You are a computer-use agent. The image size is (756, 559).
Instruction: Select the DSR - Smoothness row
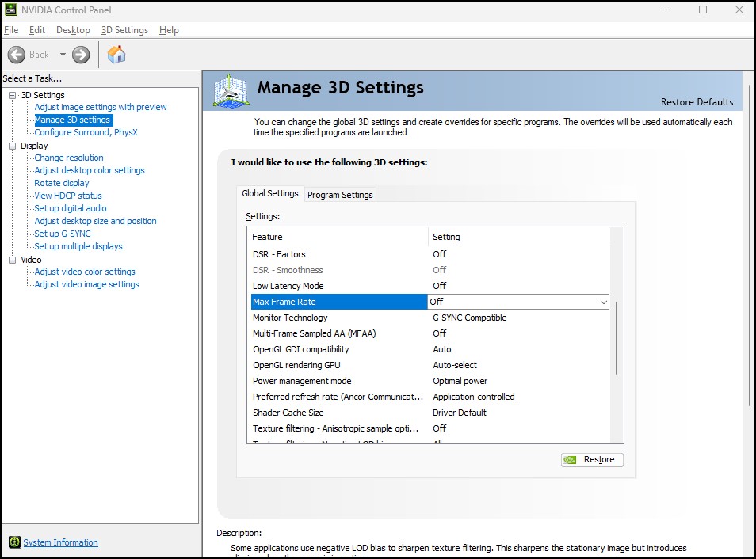click(430, 270)
